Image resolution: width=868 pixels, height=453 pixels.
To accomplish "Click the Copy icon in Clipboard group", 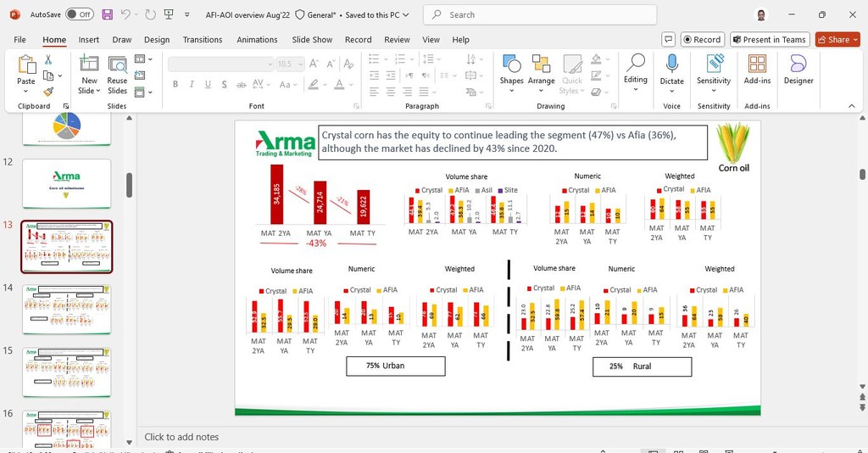I will click(x=48, y=75).
